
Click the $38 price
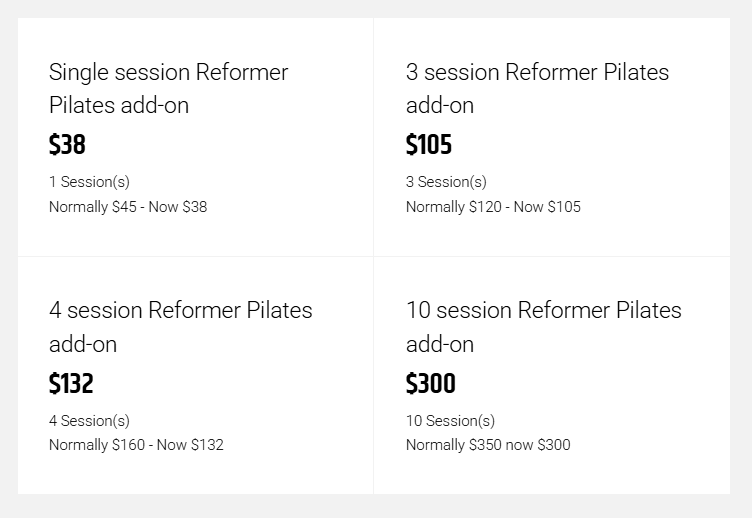(x=67, y=145)
